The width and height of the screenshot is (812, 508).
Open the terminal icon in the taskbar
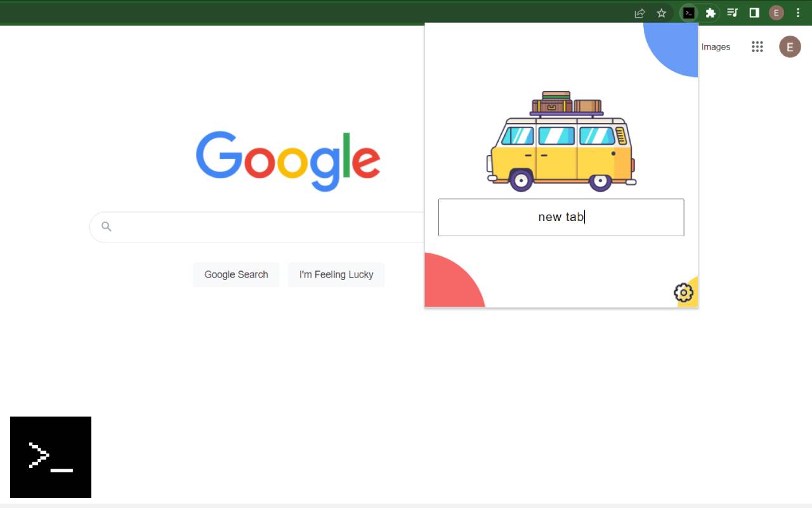(x=51, y=457)
